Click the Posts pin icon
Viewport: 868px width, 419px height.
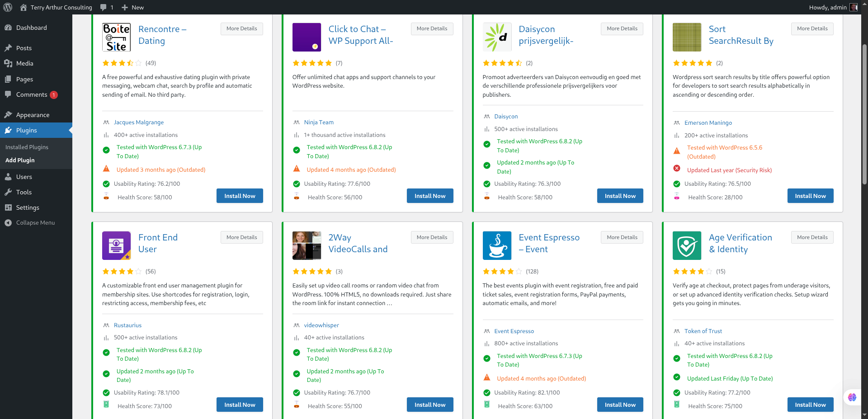(x=8, y=48)
